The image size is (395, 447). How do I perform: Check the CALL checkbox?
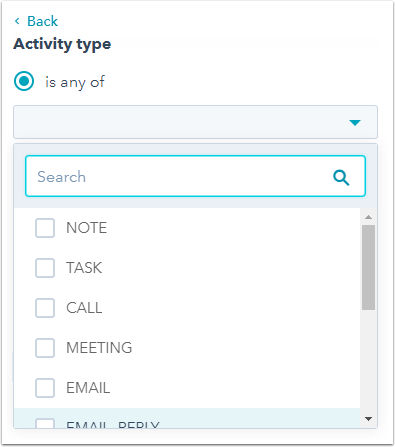45,308
